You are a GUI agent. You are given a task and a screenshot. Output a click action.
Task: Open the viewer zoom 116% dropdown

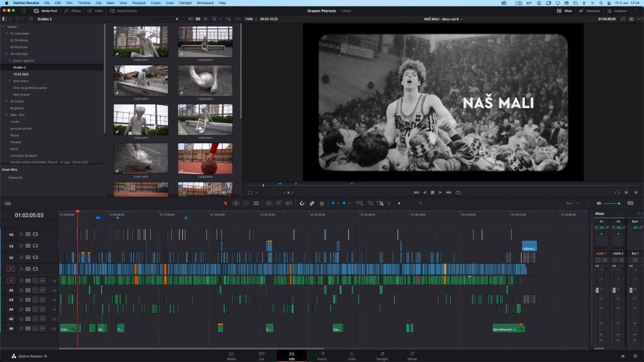[251, 19]
